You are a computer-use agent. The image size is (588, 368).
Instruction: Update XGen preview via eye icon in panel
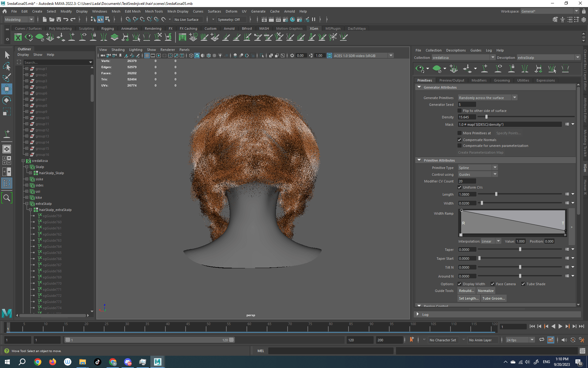pos(420,68)
